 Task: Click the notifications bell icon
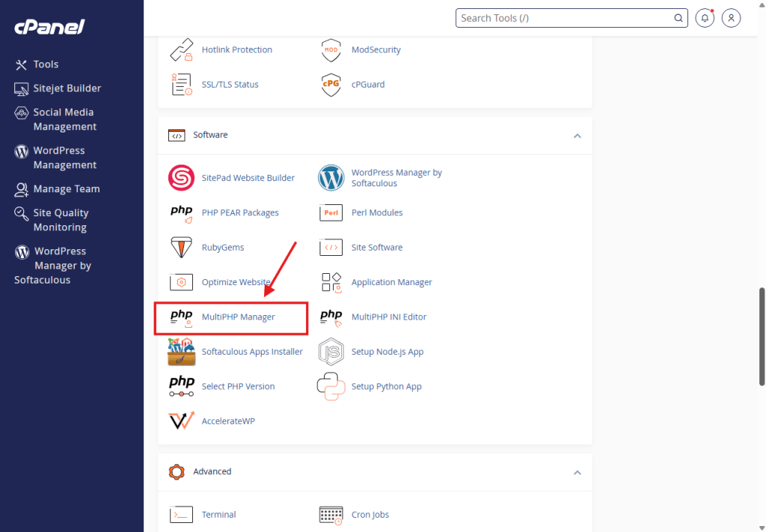(704, 18)
